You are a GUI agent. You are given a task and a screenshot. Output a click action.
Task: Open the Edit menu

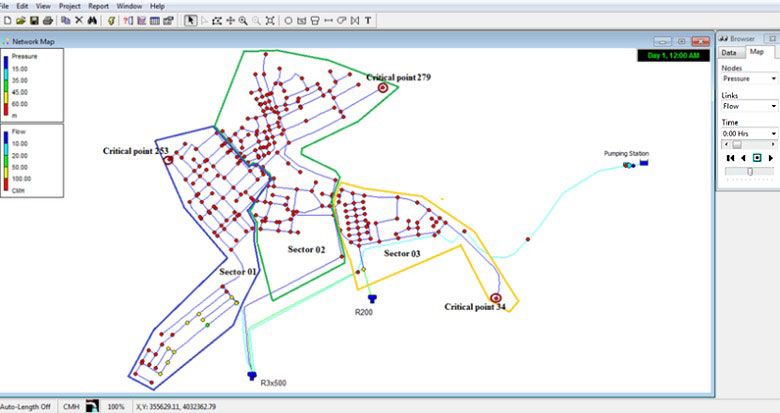click(22, 6)
